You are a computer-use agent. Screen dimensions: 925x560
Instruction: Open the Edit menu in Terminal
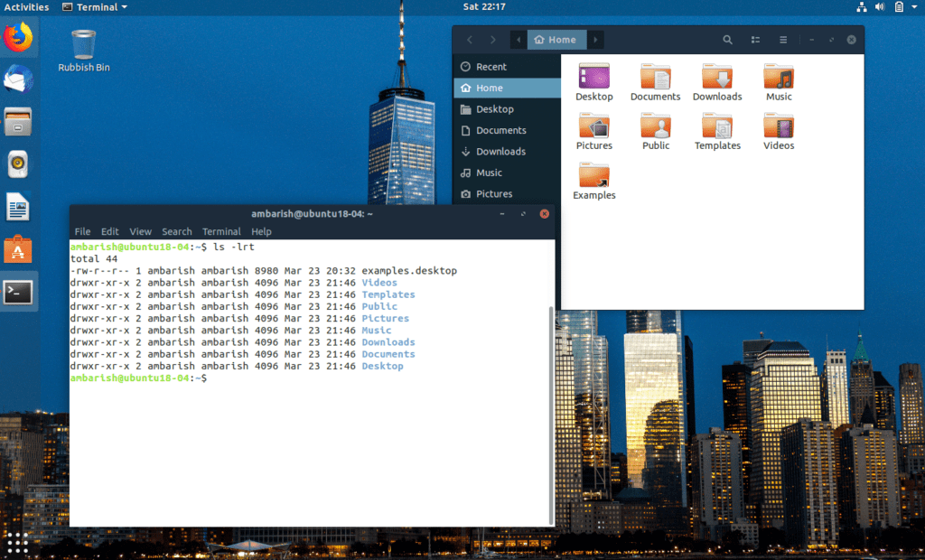109,231
